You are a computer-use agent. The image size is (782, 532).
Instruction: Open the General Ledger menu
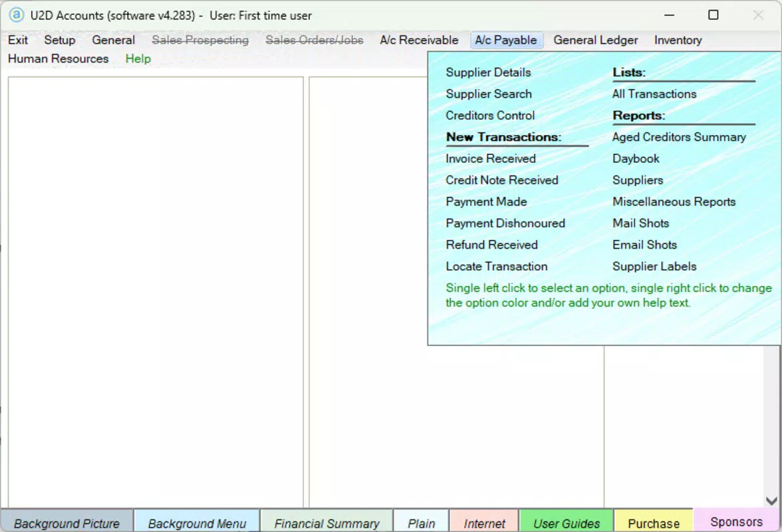pyautogui.click(x=596, y=40)
